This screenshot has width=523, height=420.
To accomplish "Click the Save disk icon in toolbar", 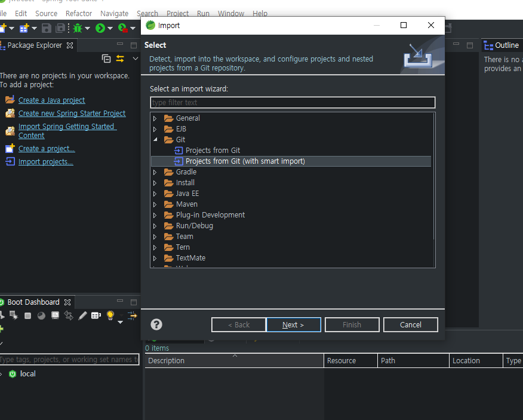I will tap(47, 29).
